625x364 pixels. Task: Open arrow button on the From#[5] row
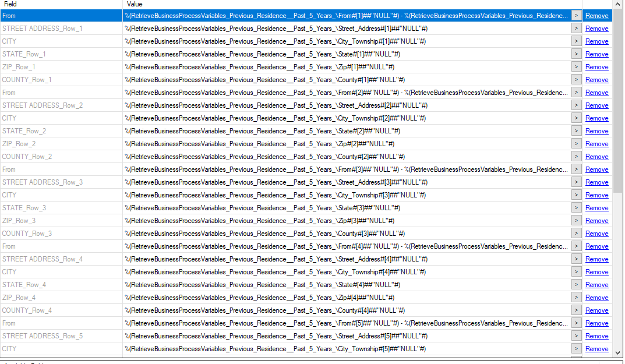[577, 323]
